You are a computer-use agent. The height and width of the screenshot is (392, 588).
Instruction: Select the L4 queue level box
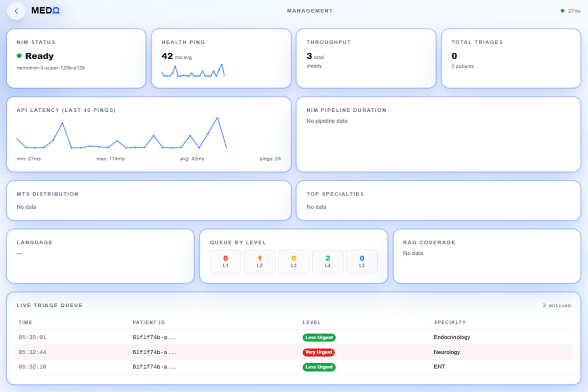tap(327, 262)
